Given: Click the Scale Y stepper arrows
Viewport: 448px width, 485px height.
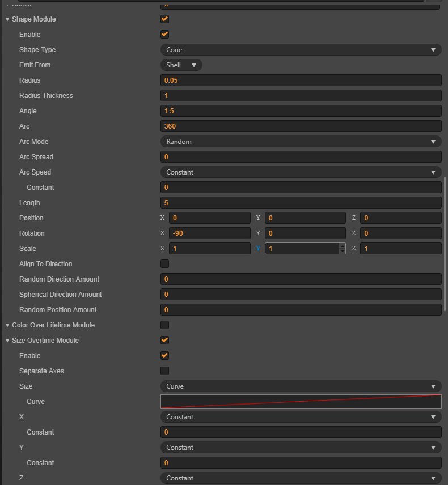Looking at the screenshot, I should click(342, 249).
